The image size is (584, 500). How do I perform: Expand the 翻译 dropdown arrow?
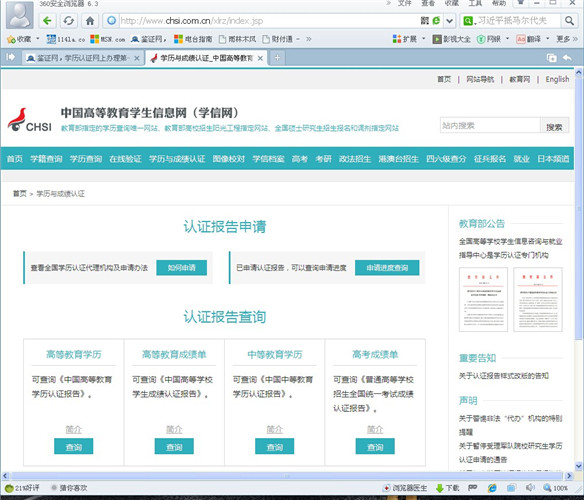pos(548,39)
